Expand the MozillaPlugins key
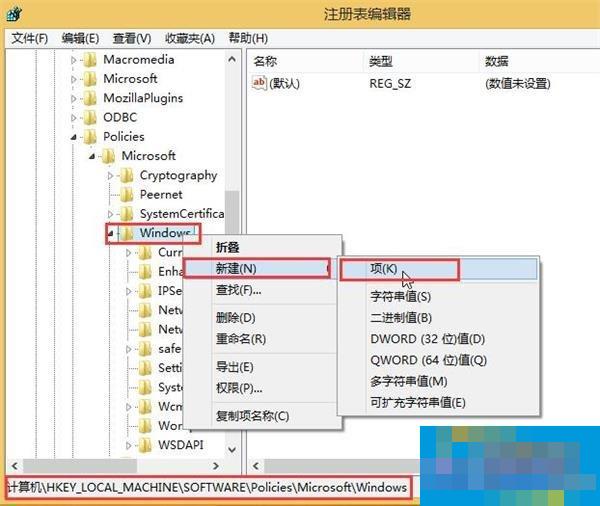The height and width of the screenshot is (506, 600). point(73,99)
